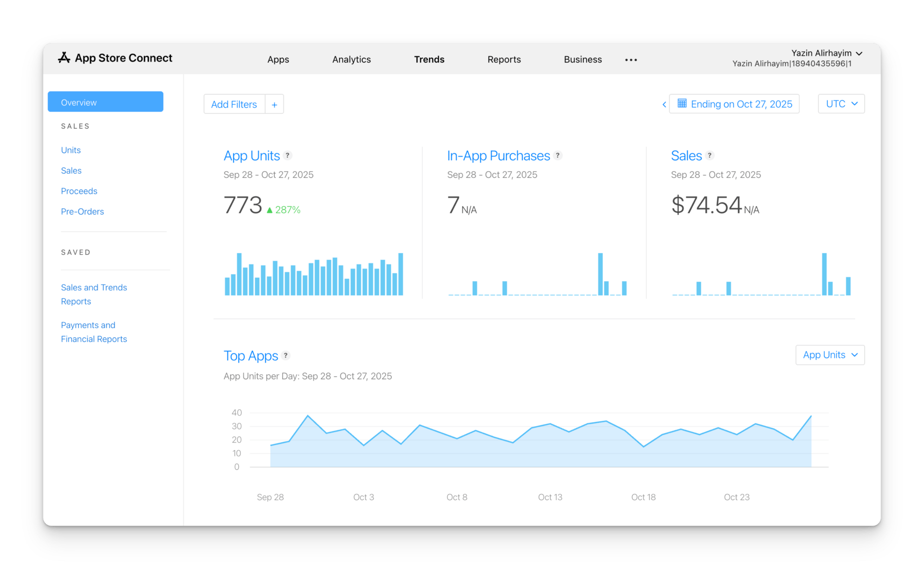Open the Business tab

582,60
